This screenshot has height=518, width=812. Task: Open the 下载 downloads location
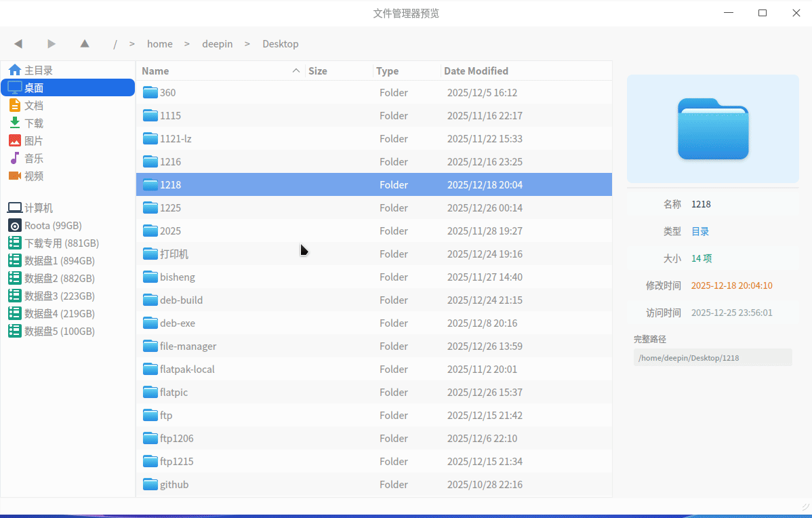pyautogui.click(x=68, y=123)
